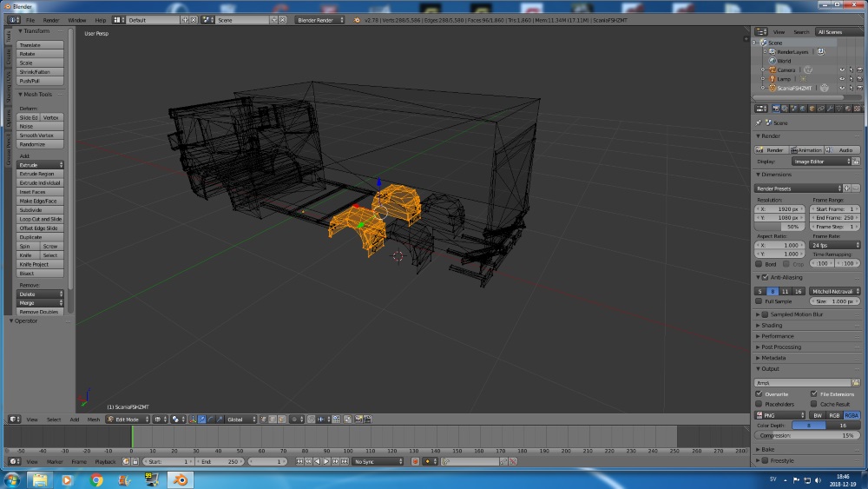The image size is (868, 489).
Task: Click the Animation render button
Action: (806, 150)
